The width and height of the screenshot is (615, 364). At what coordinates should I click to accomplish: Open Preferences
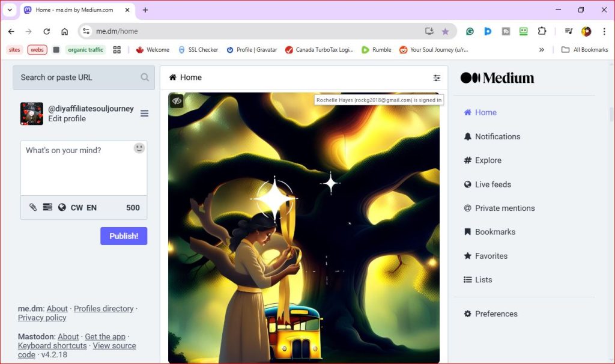click(491, 314)
